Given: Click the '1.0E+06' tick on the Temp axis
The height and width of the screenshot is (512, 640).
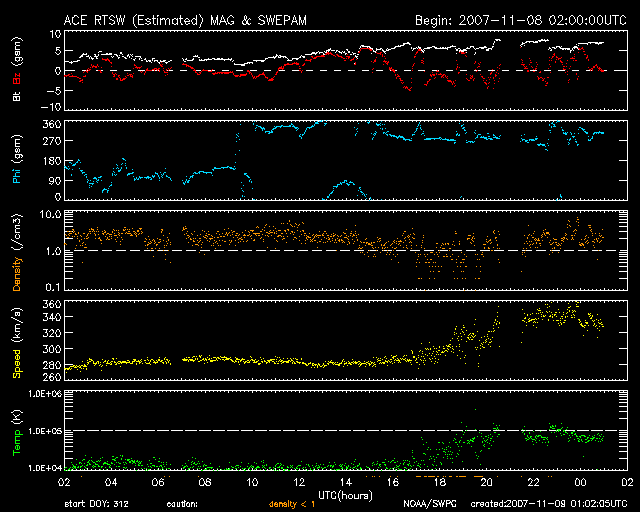Looking at the screenshot, I should pyautogui.click(x=45, y=394).
